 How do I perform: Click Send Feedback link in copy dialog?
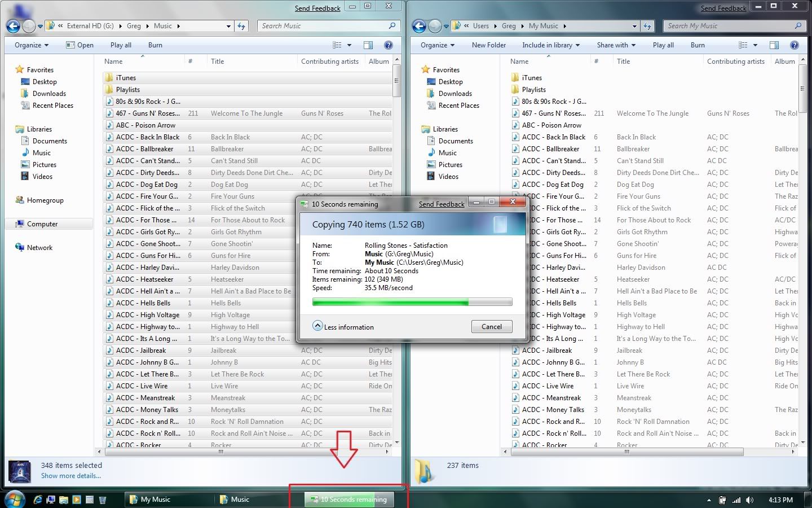pyautogui.click(x=442, y=204)
